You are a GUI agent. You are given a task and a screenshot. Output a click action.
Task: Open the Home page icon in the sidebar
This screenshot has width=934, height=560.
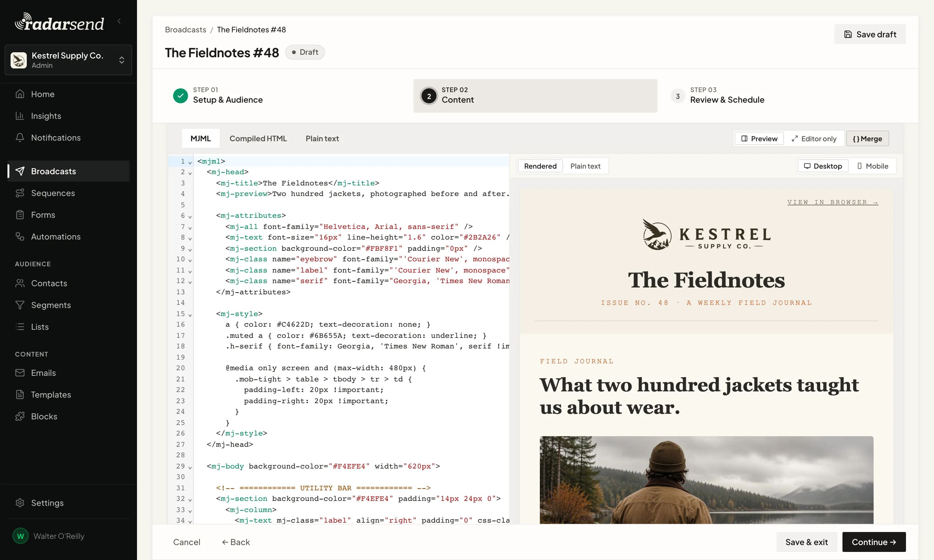[x=20, y=94]
